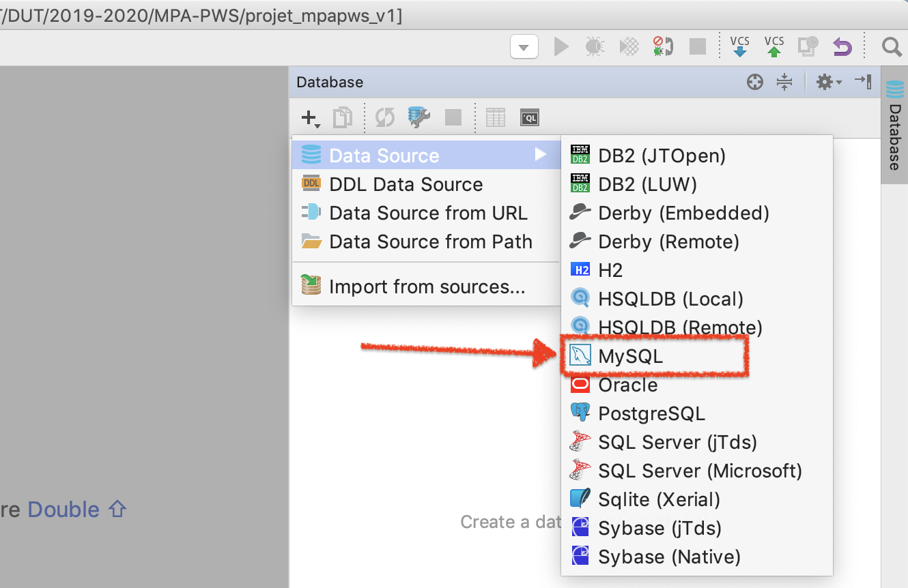Choose Derby (Embedded) driver
Image resolution: width=908 pixels, height=588 pixels.
point(697,213)
